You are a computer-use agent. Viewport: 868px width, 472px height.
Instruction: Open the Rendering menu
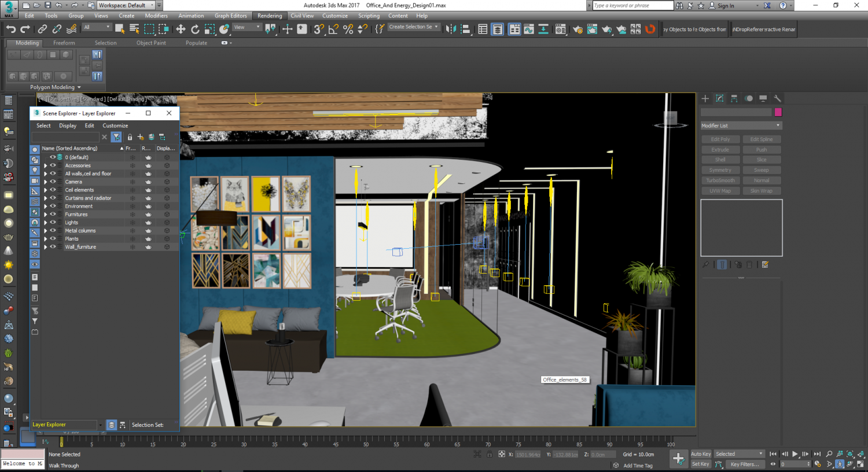(x=270, y=16)
